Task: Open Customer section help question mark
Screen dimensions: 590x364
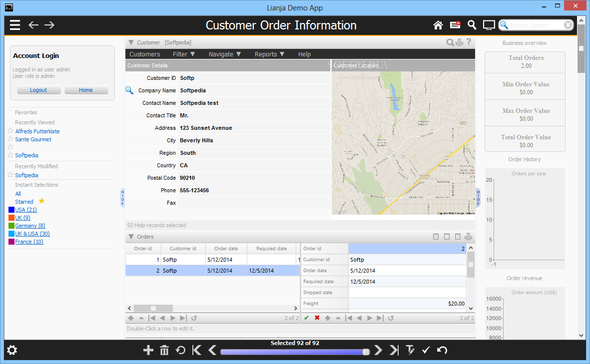Action: (x=469, y=42)
